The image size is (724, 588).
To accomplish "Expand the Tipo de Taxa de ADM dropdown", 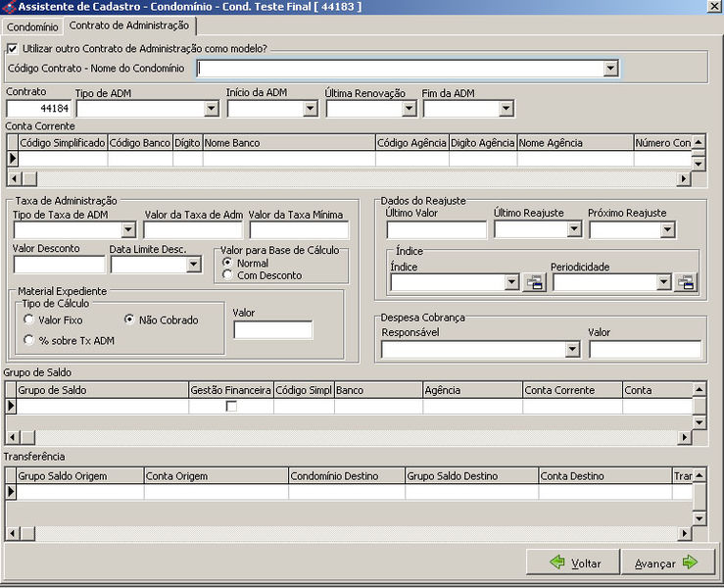I will click(x=128, y=230).
